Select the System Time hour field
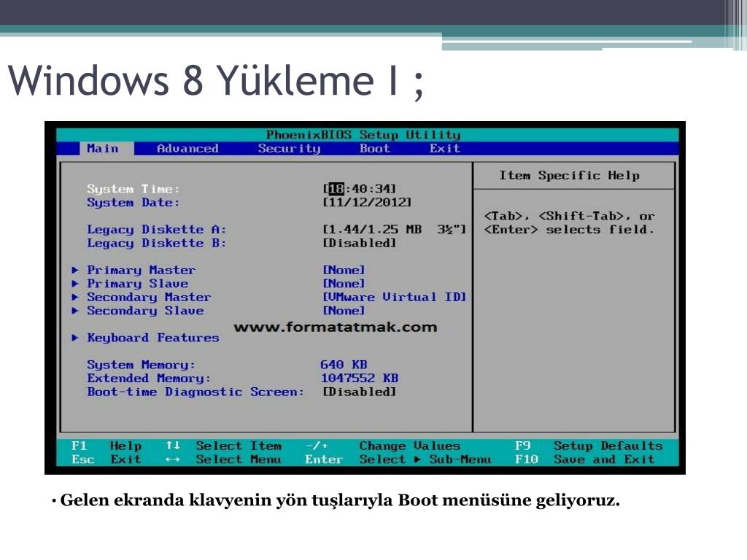Image resolution: width=747 pixels, height=560 pixels. click(336, 189)
